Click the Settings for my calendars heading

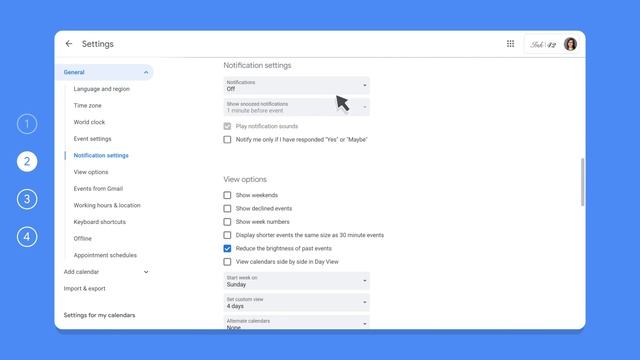[99, 315]
